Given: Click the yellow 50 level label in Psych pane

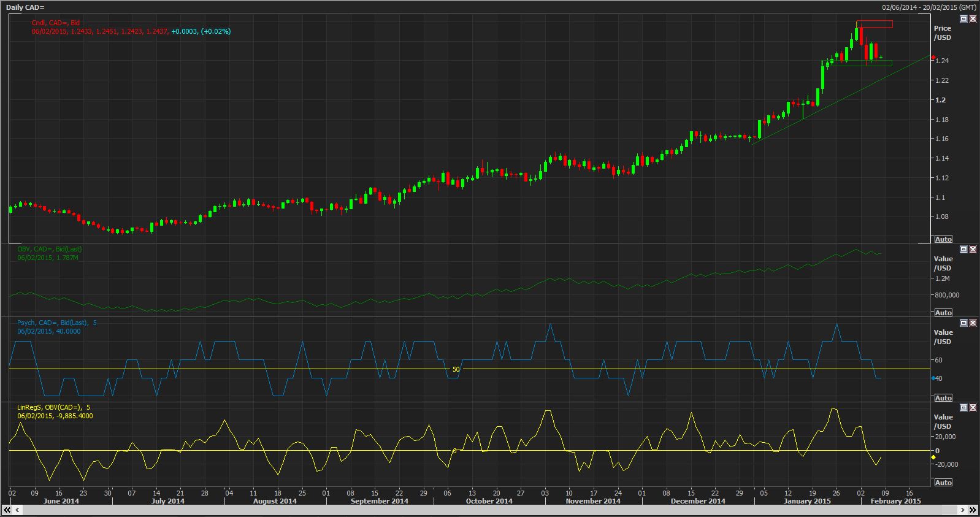Looking at the screenshot, I should (x=456, y=369).
